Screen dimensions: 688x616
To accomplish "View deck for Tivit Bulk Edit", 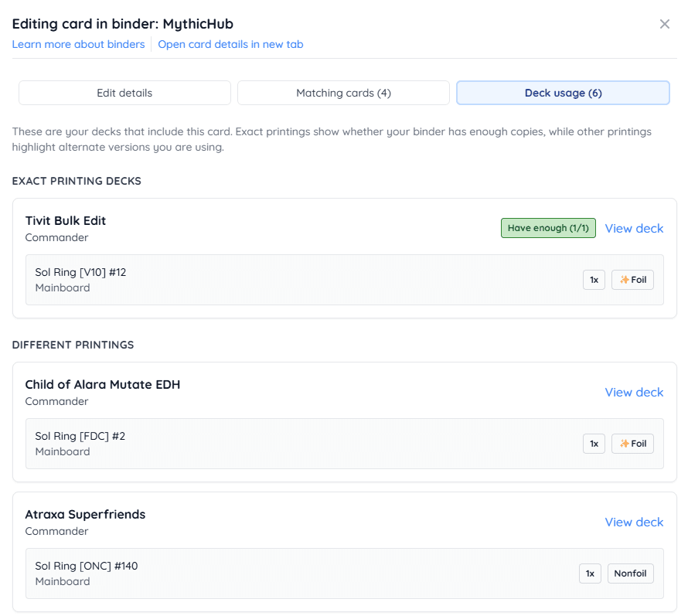I will click(634, 228).
